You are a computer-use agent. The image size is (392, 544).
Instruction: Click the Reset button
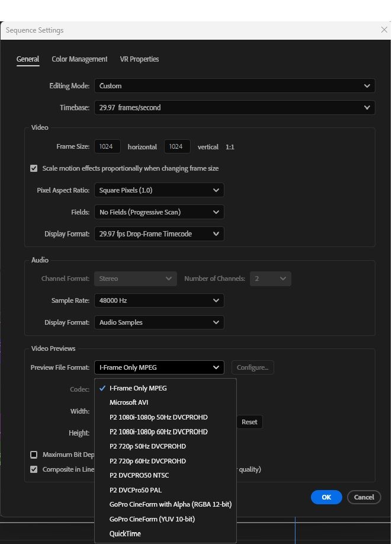(x=249, y=422)
